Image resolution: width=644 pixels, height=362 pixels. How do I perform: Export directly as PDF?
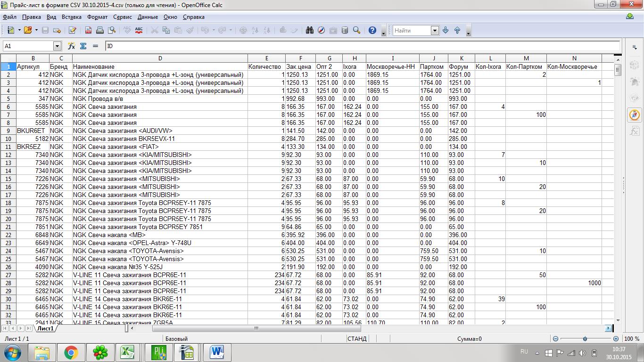coord(88,30)
